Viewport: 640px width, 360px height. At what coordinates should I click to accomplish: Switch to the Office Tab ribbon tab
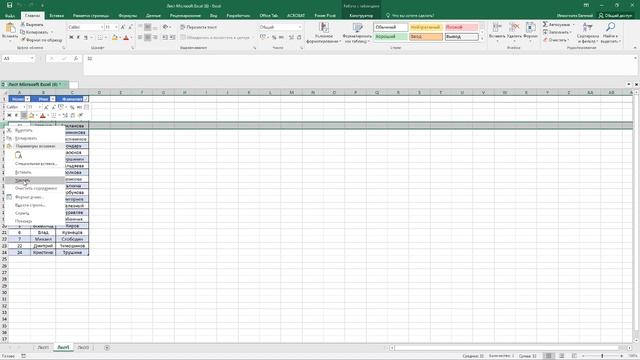click(269, 16)
